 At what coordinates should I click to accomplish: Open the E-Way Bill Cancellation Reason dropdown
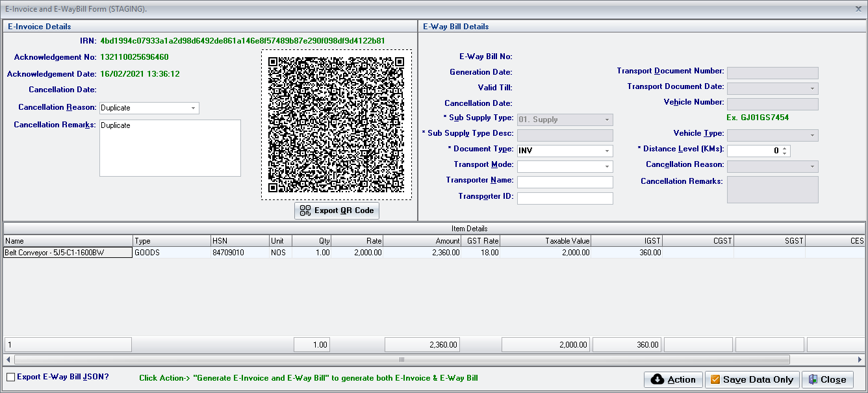click(812, 166)
